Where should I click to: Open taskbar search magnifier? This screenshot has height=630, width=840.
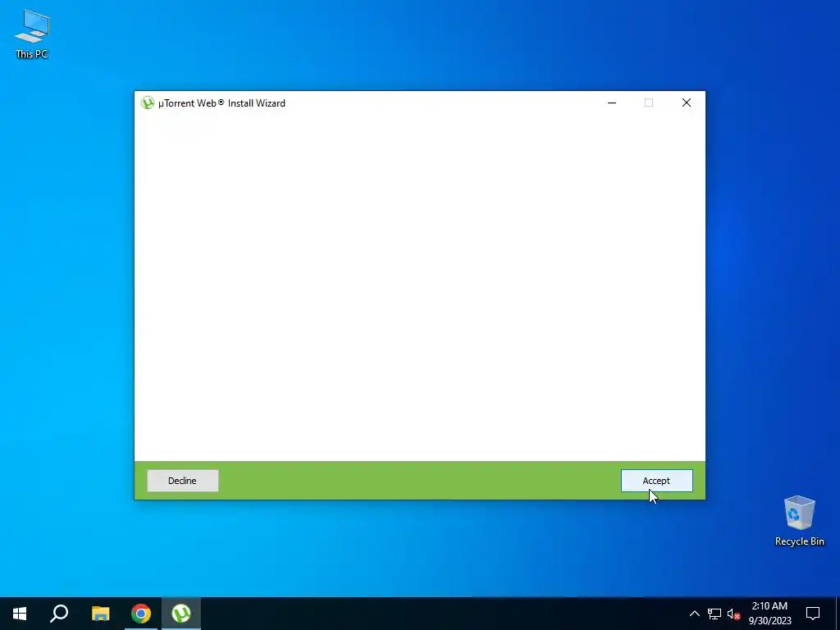pos(59,614)
